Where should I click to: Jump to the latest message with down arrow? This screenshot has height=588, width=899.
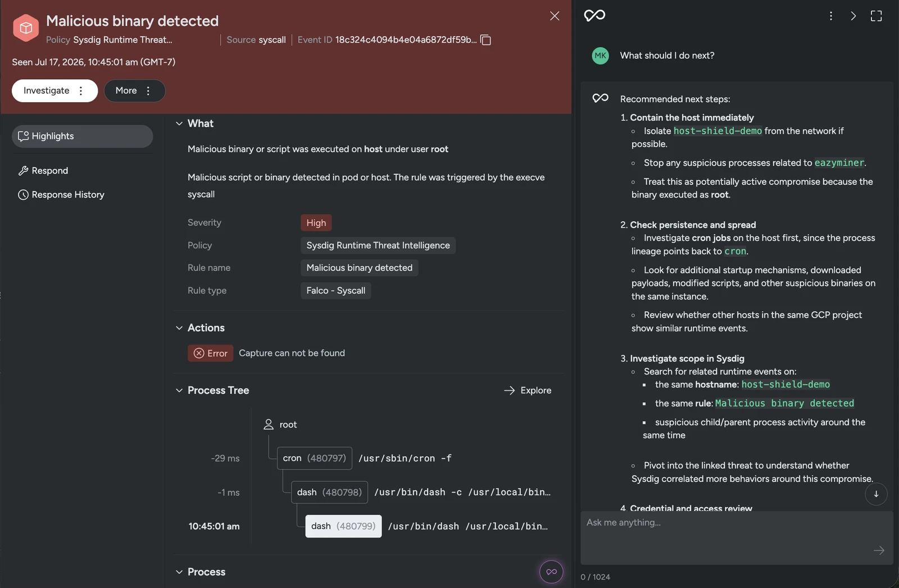876,494
